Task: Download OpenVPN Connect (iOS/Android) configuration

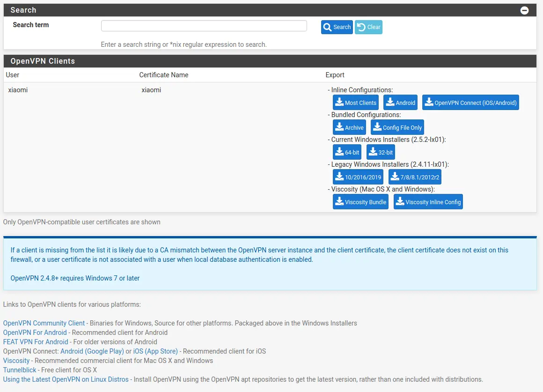Action: tap(470, 103)
